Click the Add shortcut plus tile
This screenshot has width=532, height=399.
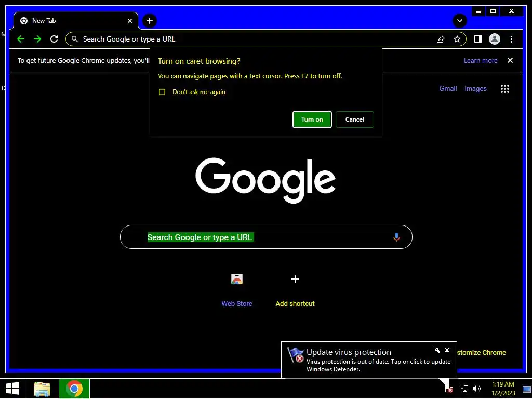pyautogui.click(x=295, y=290)
